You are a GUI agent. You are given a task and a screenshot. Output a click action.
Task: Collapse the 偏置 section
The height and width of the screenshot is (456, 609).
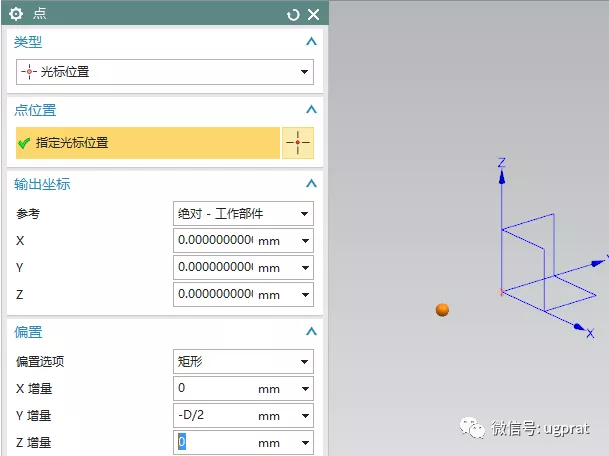point(311,331)
